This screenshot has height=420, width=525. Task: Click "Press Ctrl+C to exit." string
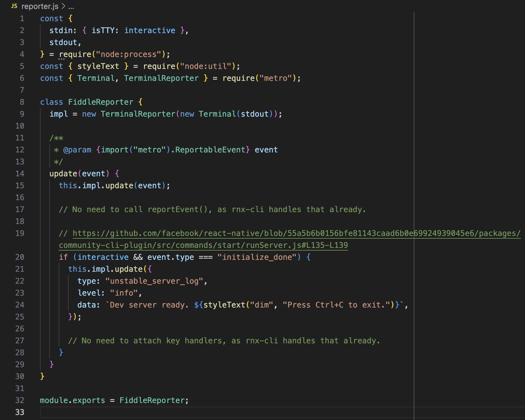click(x=336, y=305)
